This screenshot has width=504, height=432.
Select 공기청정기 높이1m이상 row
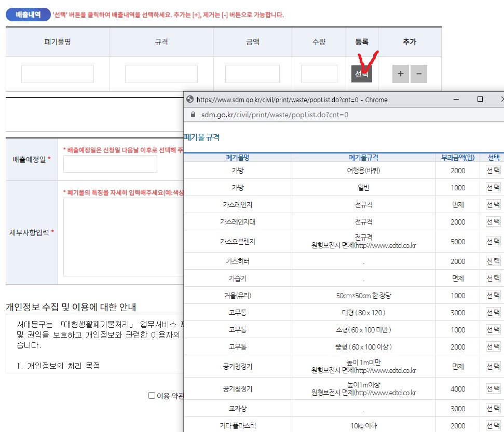(x=493, y=388)
